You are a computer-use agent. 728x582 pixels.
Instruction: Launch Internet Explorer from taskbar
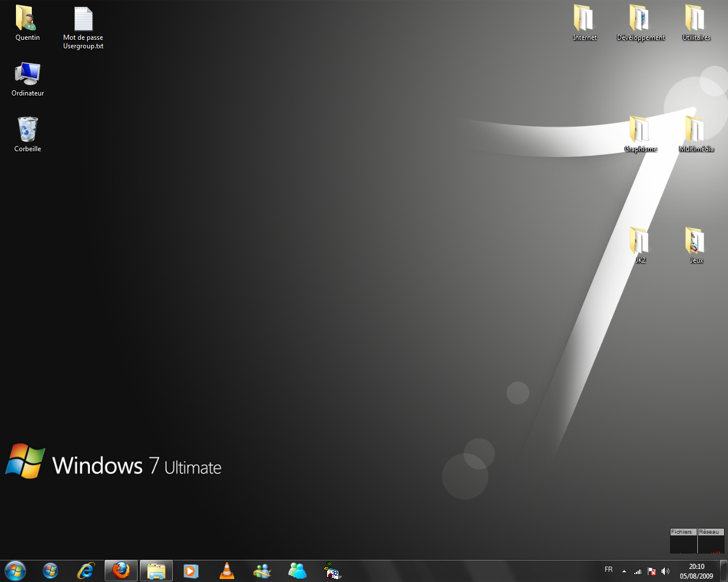pyautogui.click(x=86, y=571)
